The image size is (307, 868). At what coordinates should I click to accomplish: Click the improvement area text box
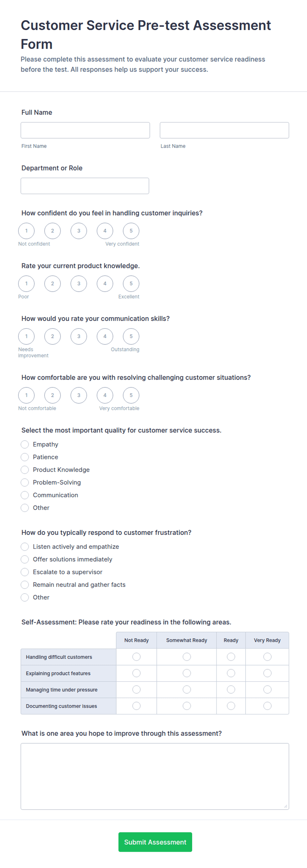155,776
